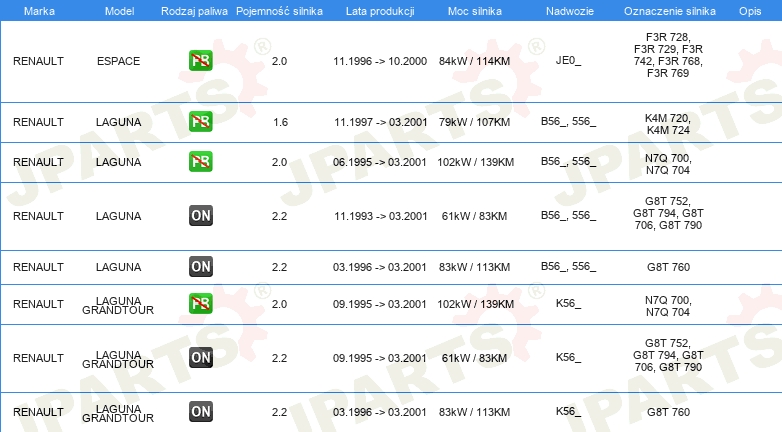Click B56_, 556_ body code in the 1.6 row
Screen dimensions: 782x432
569,122
